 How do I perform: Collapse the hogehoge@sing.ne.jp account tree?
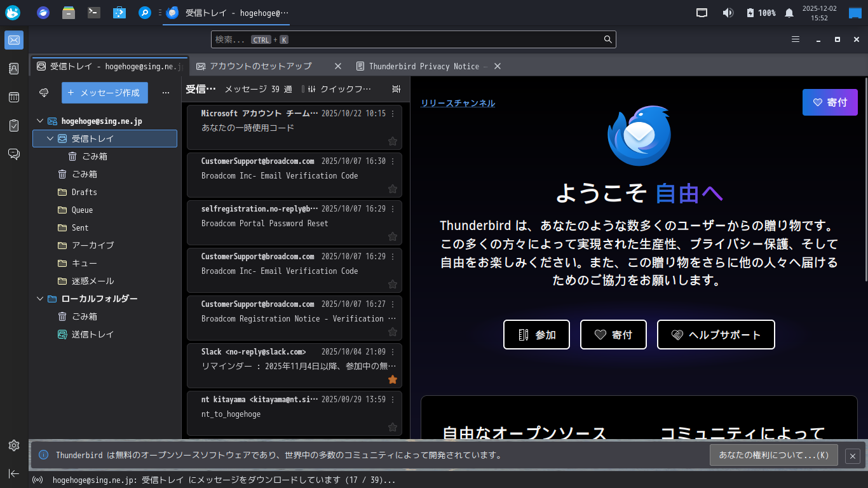(40, 121)
